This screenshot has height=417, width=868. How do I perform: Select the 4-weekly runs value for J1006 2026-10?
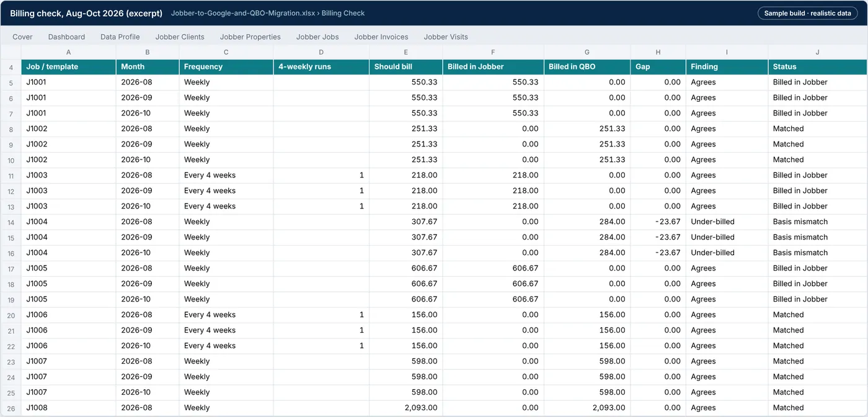pos(321,346)
